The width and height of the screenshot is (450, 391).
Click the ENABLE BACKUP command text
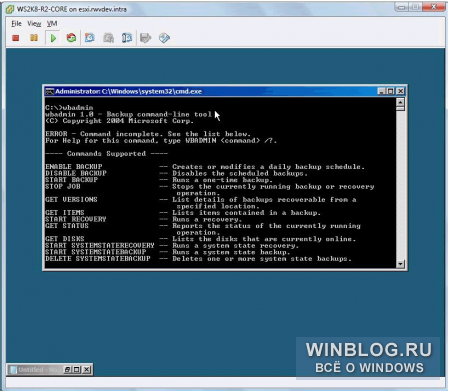click(x=74, y=167)
